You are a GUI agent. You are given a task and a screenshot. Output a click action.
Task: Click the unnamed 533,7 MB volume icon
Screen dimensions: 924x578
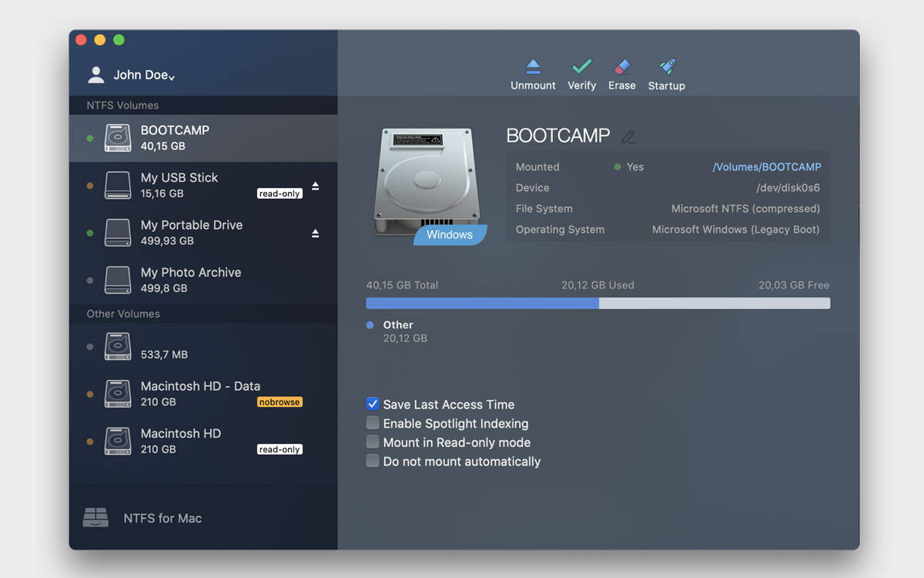click(x=118, y=347)
